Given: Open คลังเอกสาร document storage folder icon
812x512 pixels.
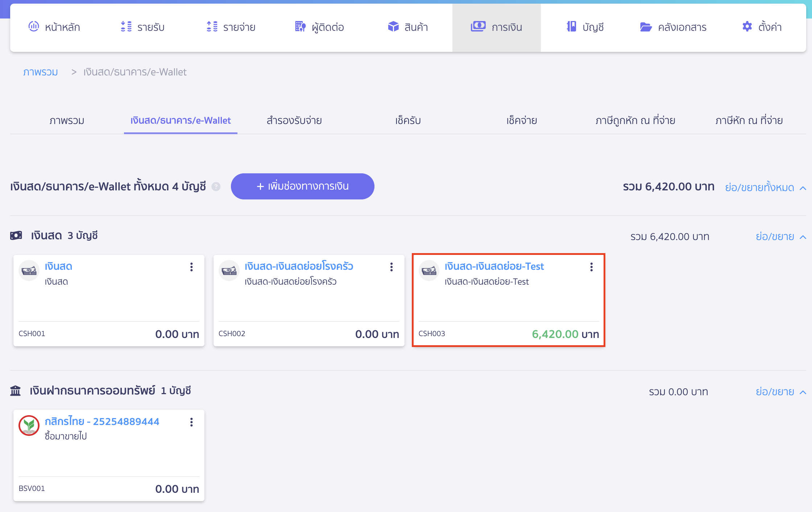Looking at the screenshot, I should [x=646, y=26].
